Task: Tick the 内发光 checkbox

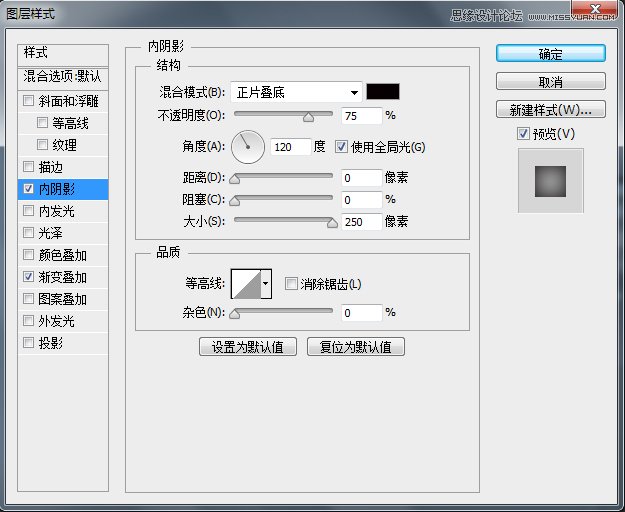Action: tap(28, 210)
